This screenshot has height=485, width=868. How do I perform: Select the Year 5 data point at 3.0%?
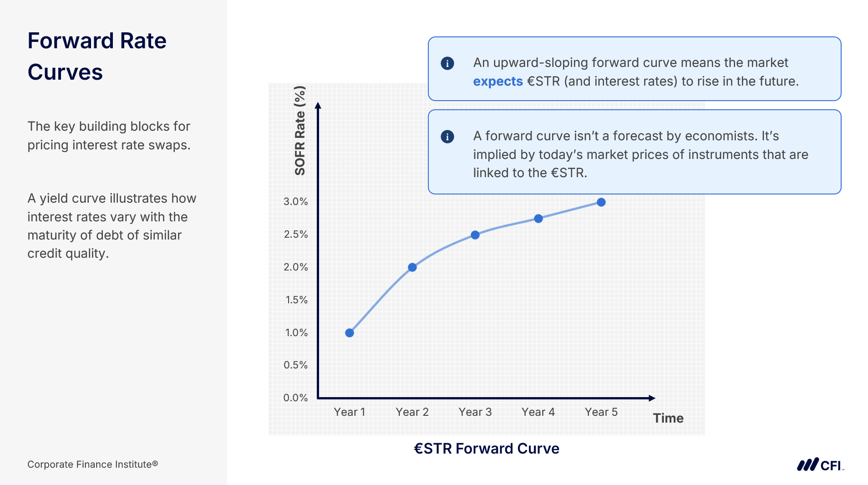pyautogui.click(x=601, y=202)
